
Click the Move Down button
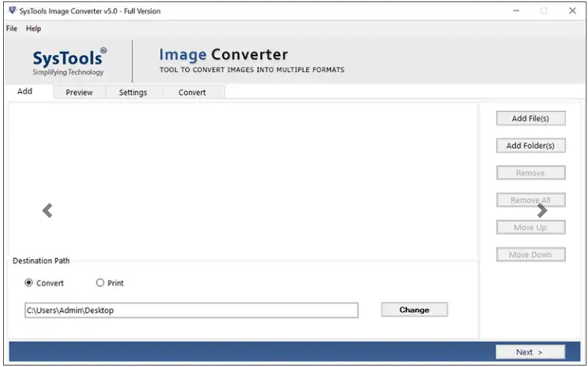tap(530, 255)
